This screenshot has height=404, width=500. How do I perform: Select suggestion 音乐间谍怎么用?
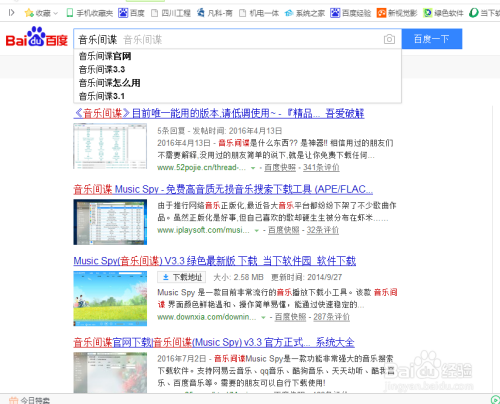[x=109, y=83]
